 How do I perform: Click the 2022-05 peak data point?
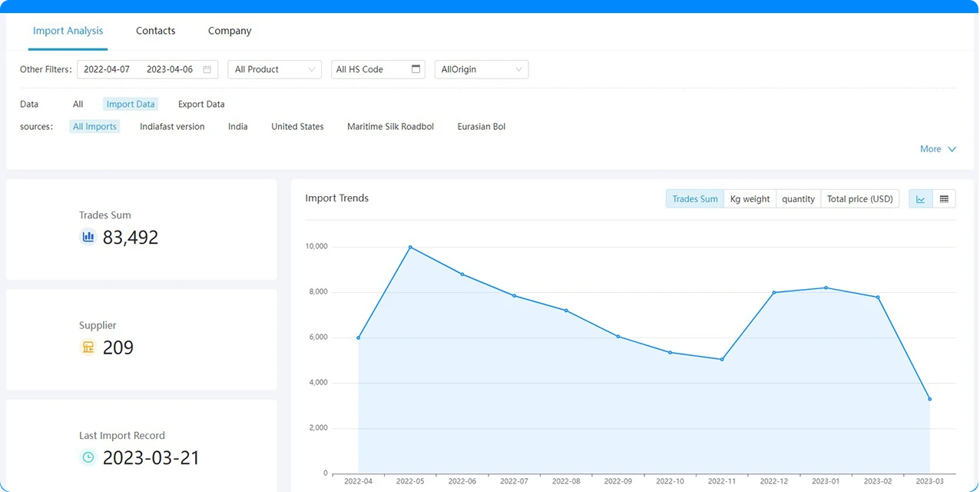(410, 247)
